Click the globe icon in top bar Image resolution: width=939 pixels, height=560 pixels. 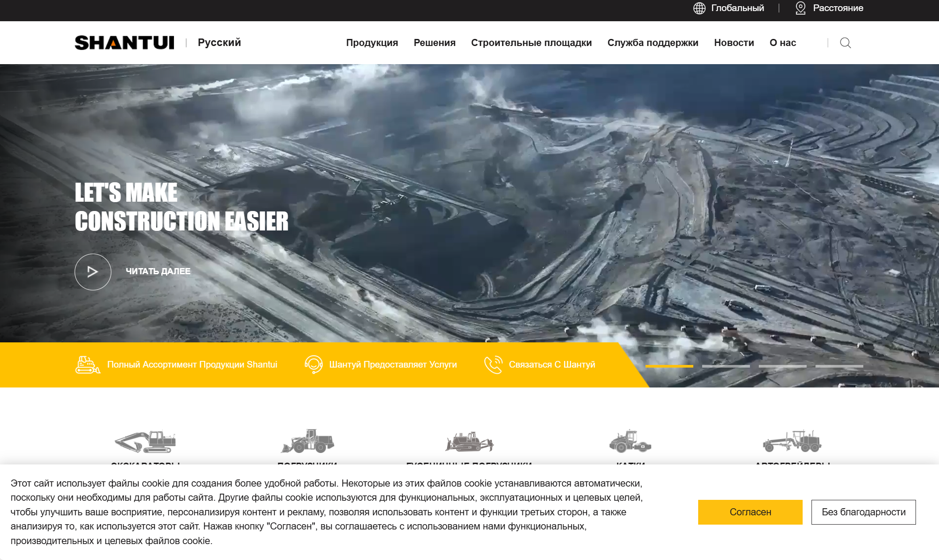(x=699, y=8)
